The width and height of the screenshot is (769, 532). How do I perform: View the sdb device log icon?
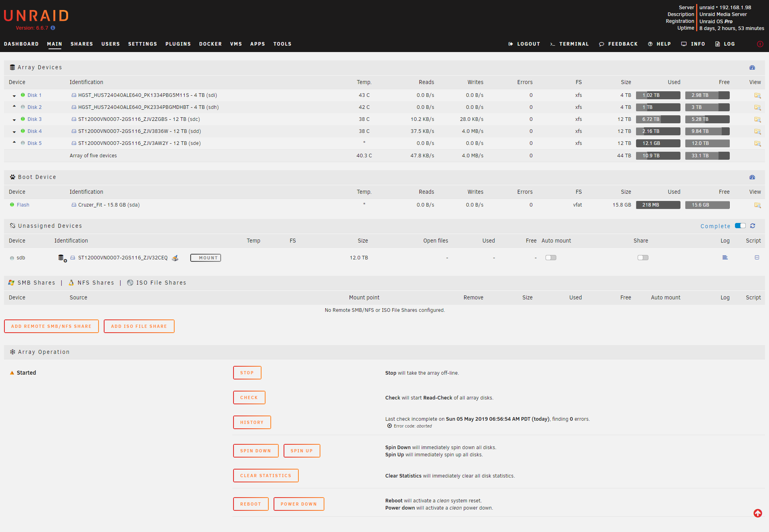(x=725, y=257)
